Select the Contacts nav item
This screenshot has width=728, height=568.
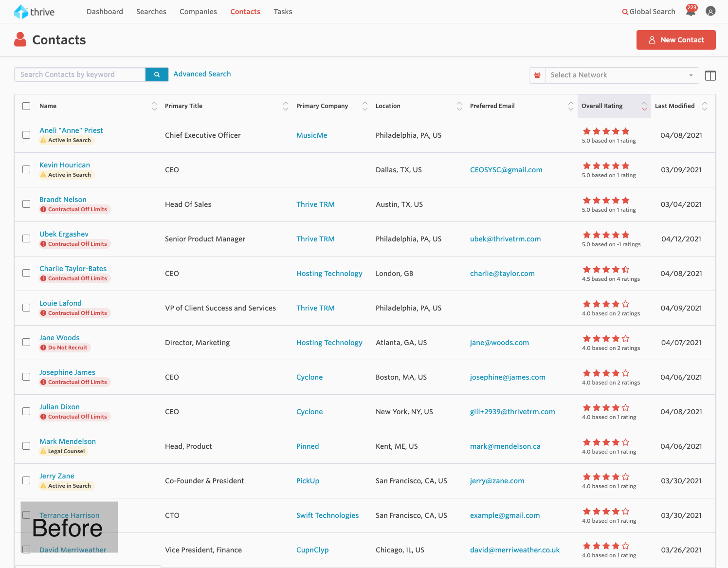click(245, 12)
